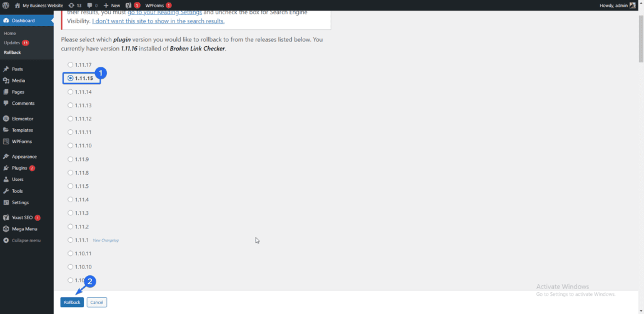
Task: Click the red badge beside Plugins
Action: 32,168
